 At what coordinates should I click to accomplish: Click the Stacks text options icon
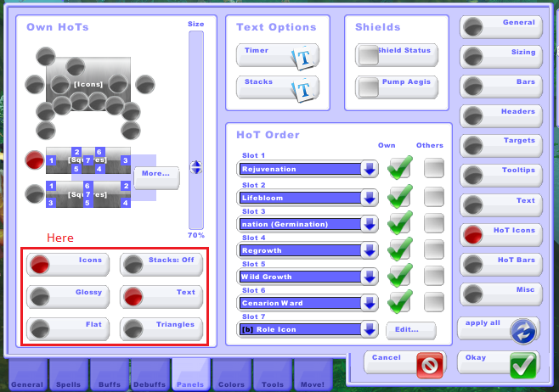(x=304, y=89)
